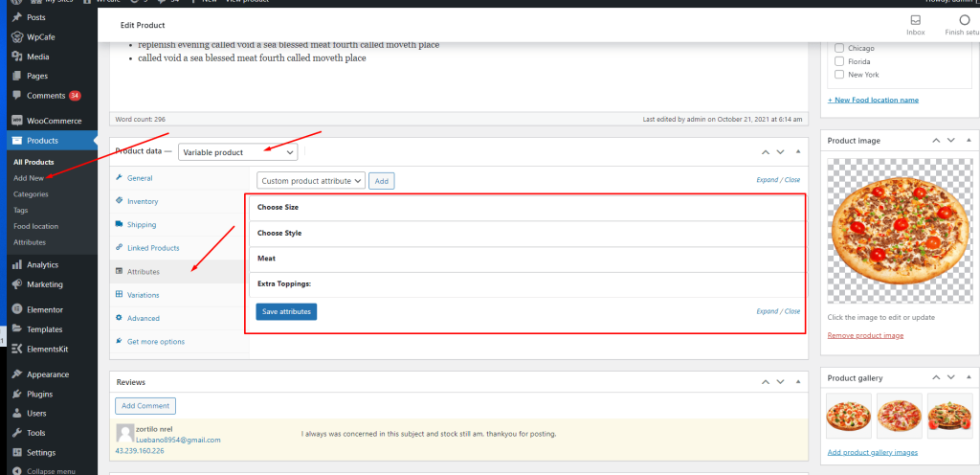Click the main pizza product image

(901, 230)
